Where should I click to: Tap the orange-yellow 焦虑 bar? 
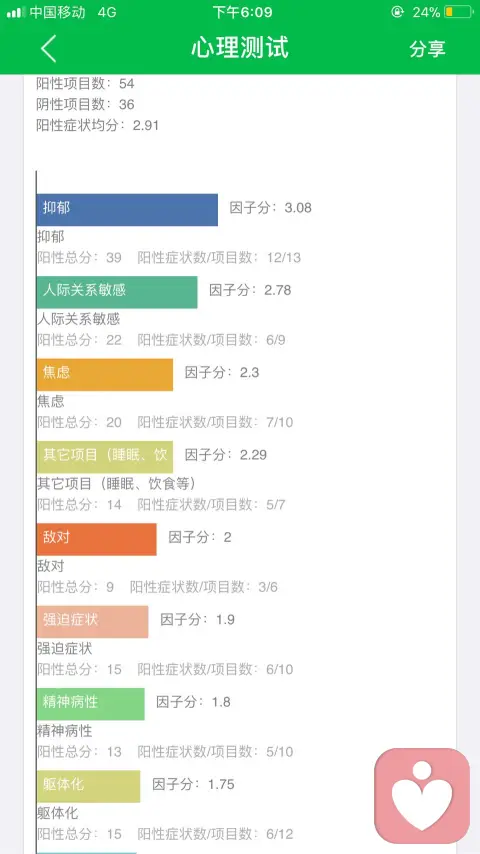click(x=105, y=375)
